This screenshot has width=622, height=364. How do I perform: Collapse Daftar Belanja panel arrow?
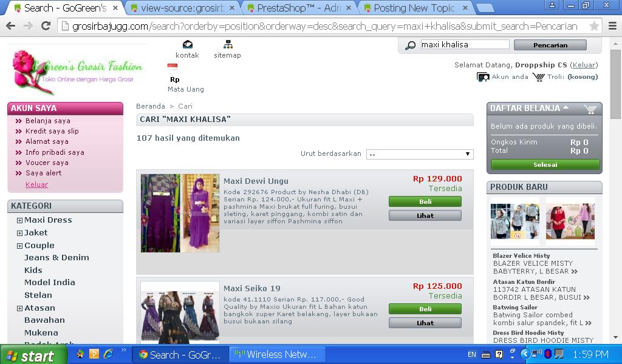pyautogui.click(x=566, y=107)
